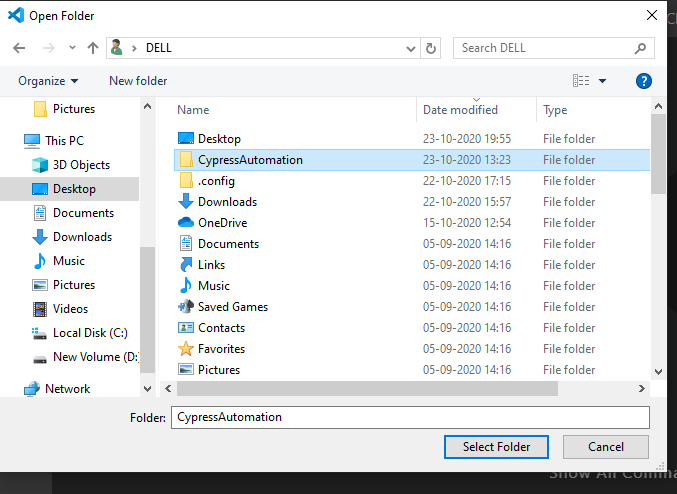The image size is (677, 494).
Task: Refresh the DELL folder listing
Action: pyautogui.click(x=430, y=48)
